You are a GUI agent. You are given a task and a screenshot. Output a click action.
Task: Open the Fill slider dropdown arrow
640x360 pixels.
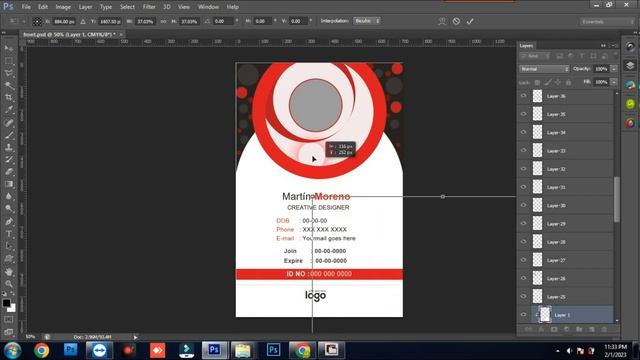click(x=613, y=82)
